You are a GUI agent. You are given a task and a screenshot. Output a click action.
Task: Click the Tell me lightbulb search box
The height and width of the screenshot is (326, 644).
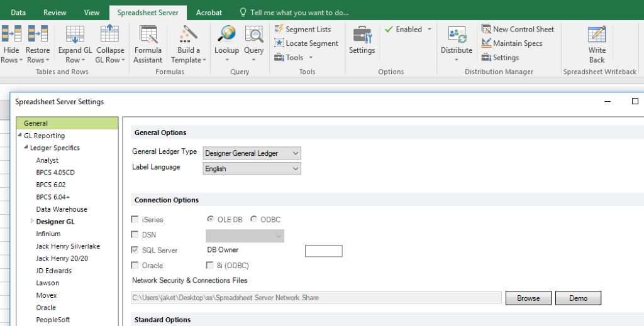pyautogui.click(x=294, y=13)
